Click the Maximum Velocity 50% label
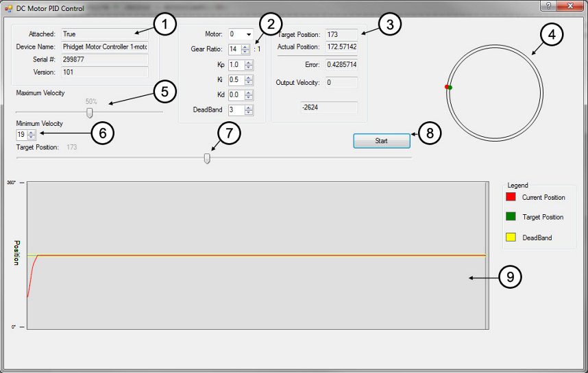 point(91,101)
